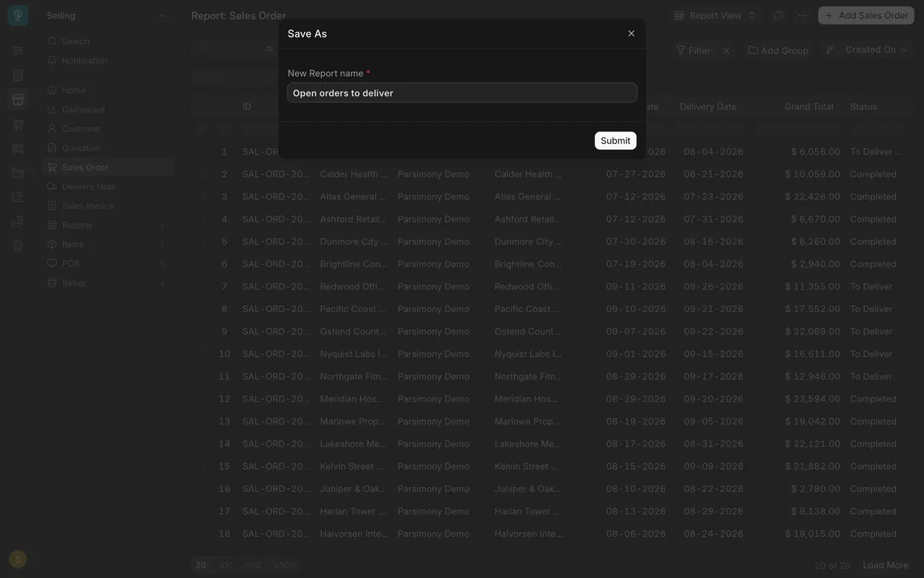This screenshot has width=924, height=578.
Task: Open the Created On sort dropdown
Action: point(876,50)
